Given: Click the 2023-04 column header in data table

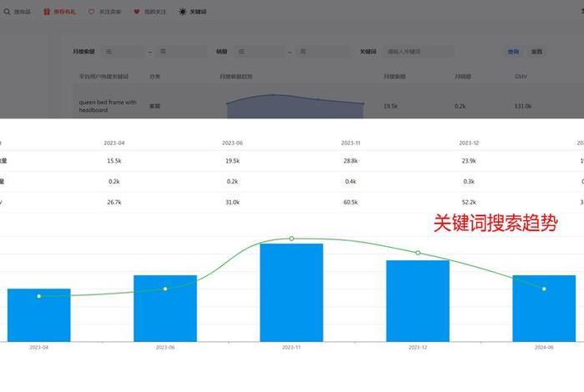Looking at the screenshot, I should (114, 143).
